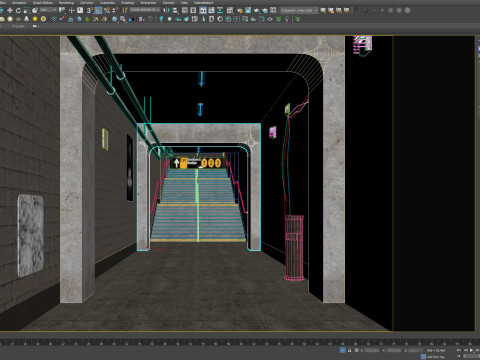Screen dimensions: 480x360
Task: Pick the Select and Place tool
Action: click(35, 10)
